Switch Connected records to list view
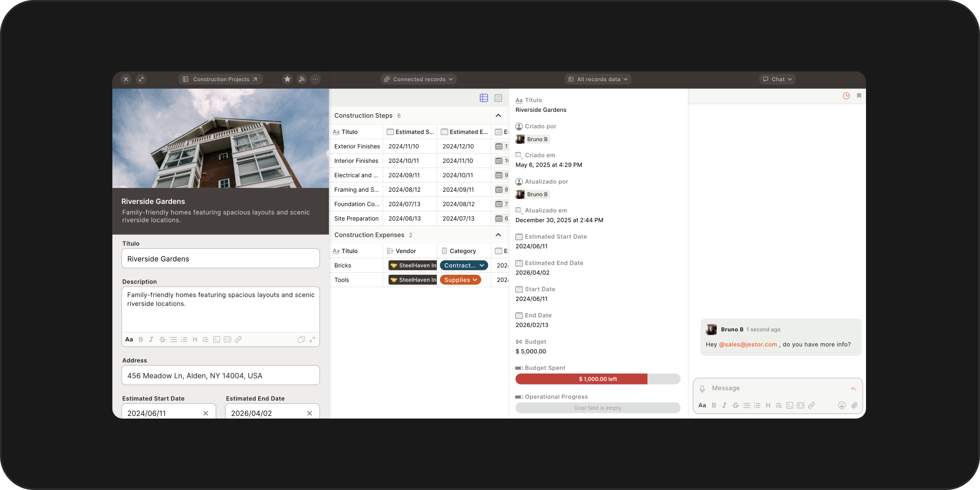The height and width of the screenshot is (490, 980). pos(498,98)
